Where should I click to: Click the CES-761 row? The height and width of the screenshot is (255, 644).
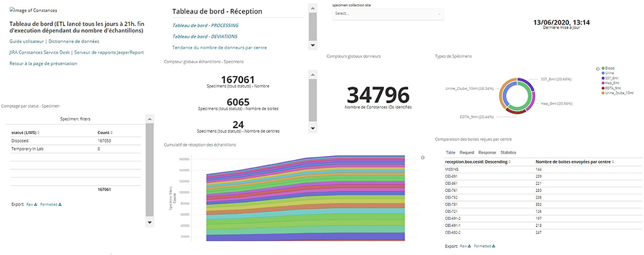(x=542, y=190)
